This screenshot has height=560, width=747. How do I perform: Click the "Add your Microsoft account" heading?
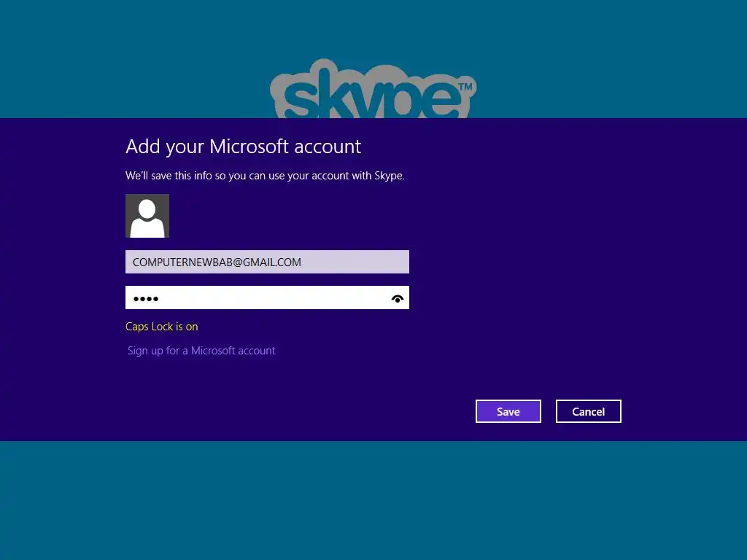243,147
